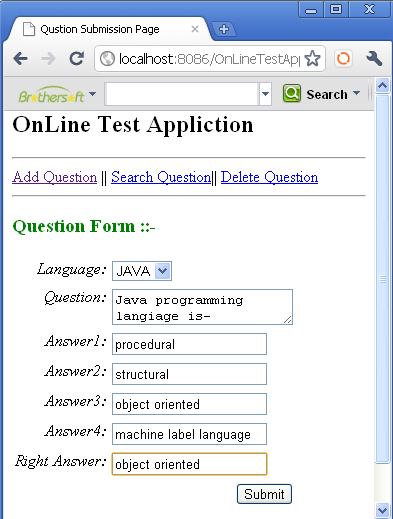
Task: Click the Language: label
Action: (x=72, y=269)
